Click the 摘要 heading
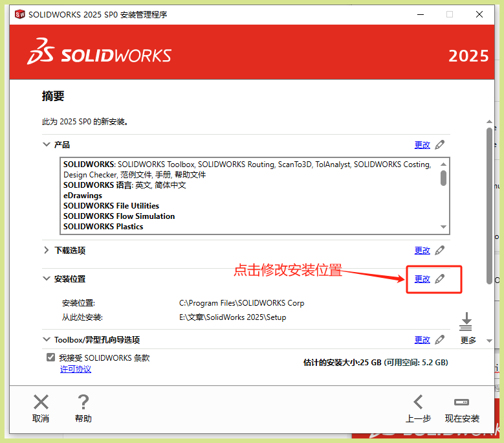 (53, 96)
